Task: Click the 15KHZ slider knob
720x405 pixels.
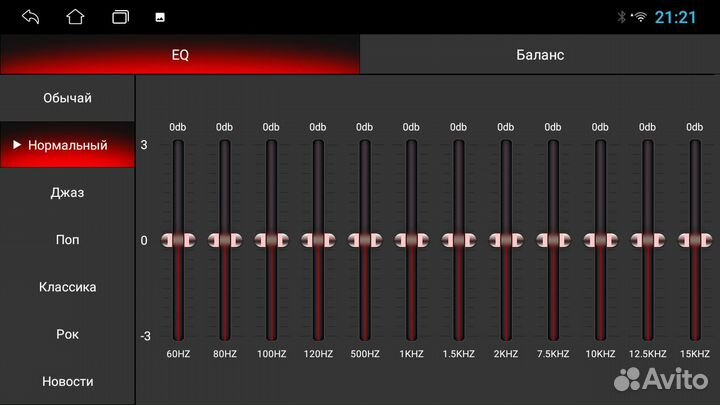Action: pos(694,240)
